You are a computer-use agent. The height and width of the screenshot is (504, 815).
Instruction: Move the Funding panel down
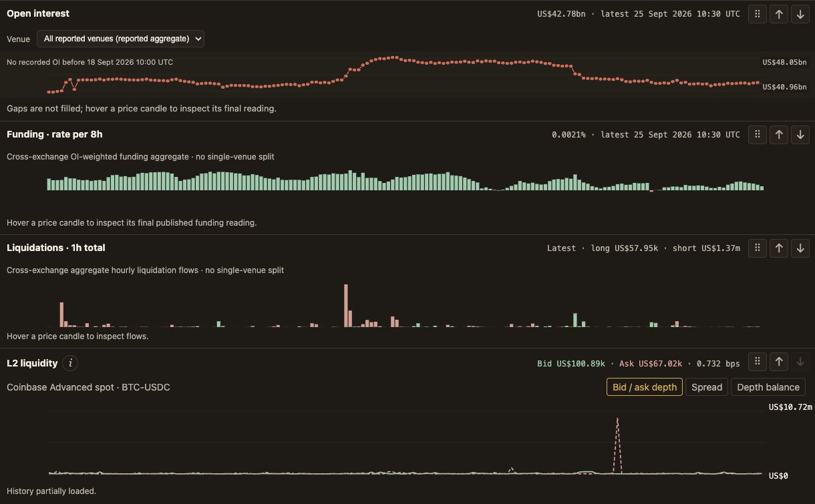click(800, 135)
